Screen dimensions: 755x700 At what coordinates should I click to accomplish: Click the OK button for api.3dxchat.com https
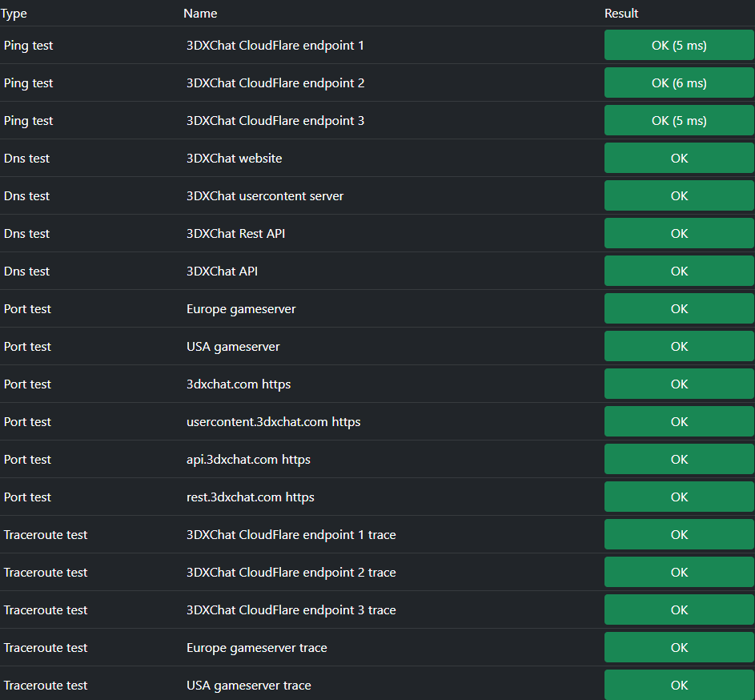678,459
